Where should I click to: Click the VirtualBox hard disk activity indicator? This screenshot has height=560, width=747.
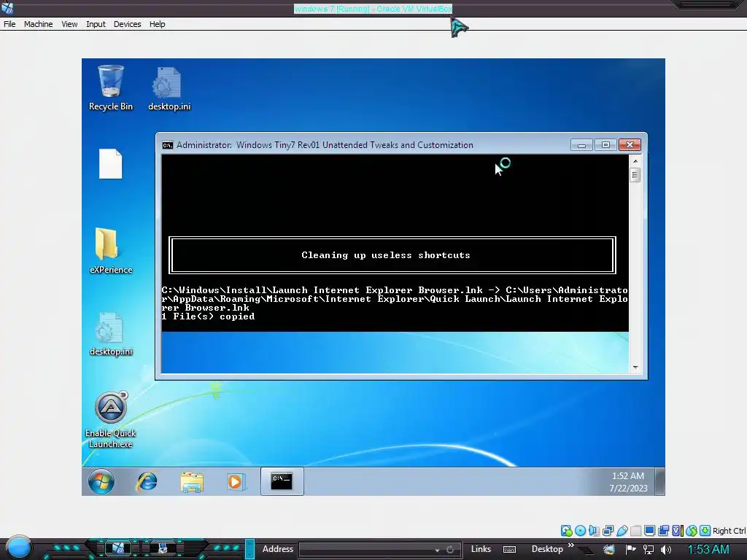tap(566, 531)
